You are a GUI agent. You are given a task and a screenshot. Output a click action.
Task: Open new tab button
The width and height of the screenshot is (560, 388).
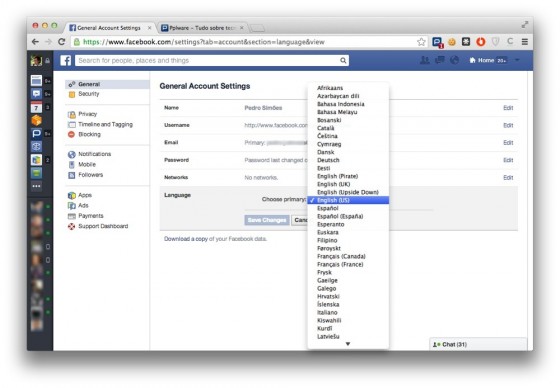pos(257,28)
